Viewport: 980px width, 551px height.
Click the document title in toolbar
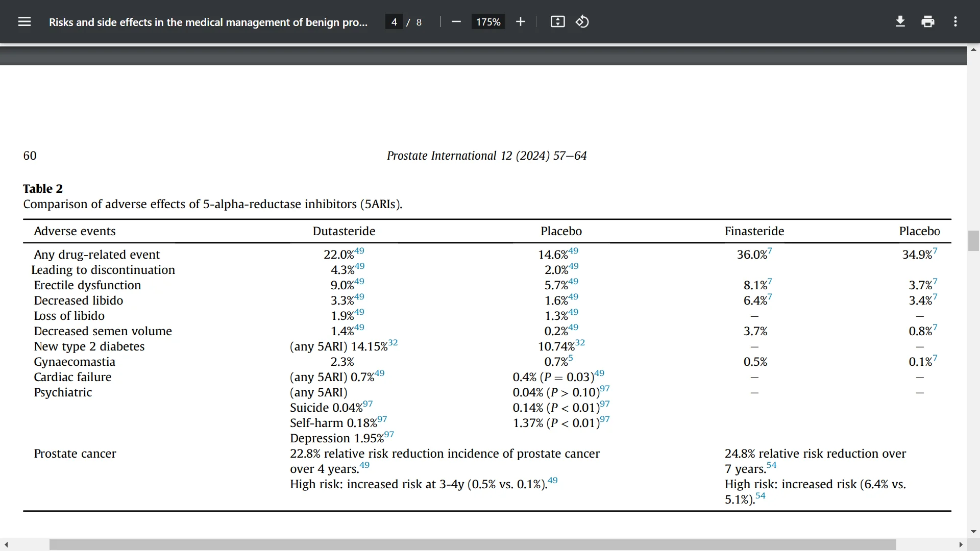pyautogui.click(x=208, y=22)
